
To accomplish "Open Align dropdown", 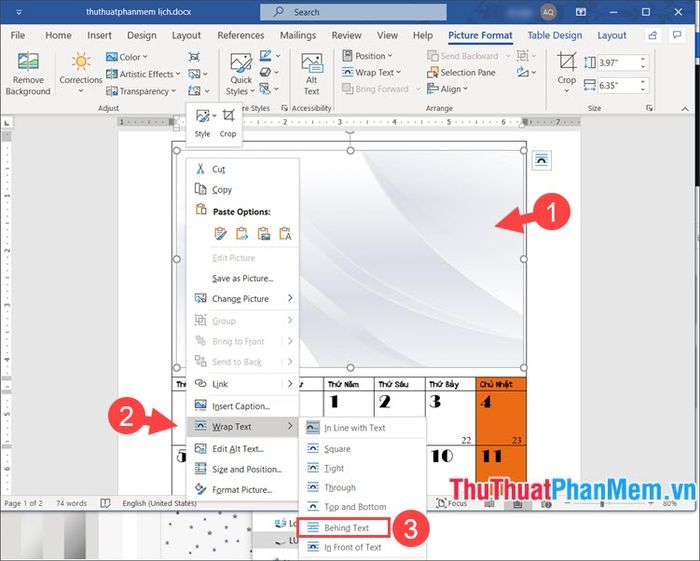I will [447, 89].
